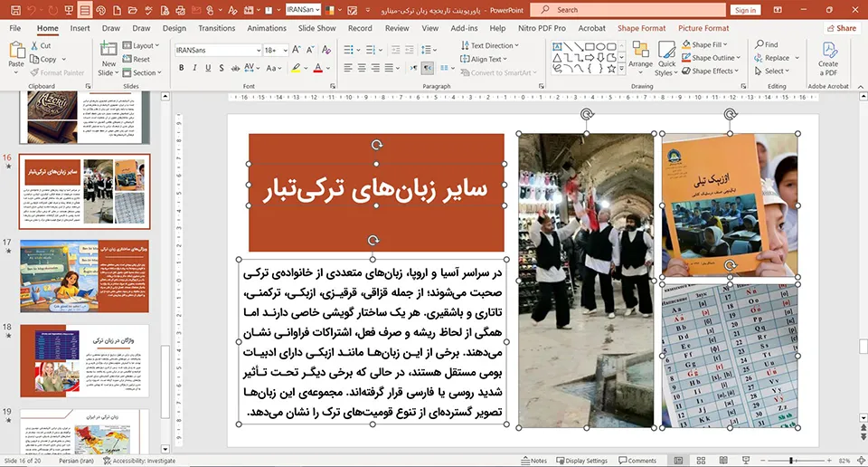The height and width of the screenshot is (467, 868).
Task: Undo the last action
Action: pyautogui.click(x=33, y=10)
